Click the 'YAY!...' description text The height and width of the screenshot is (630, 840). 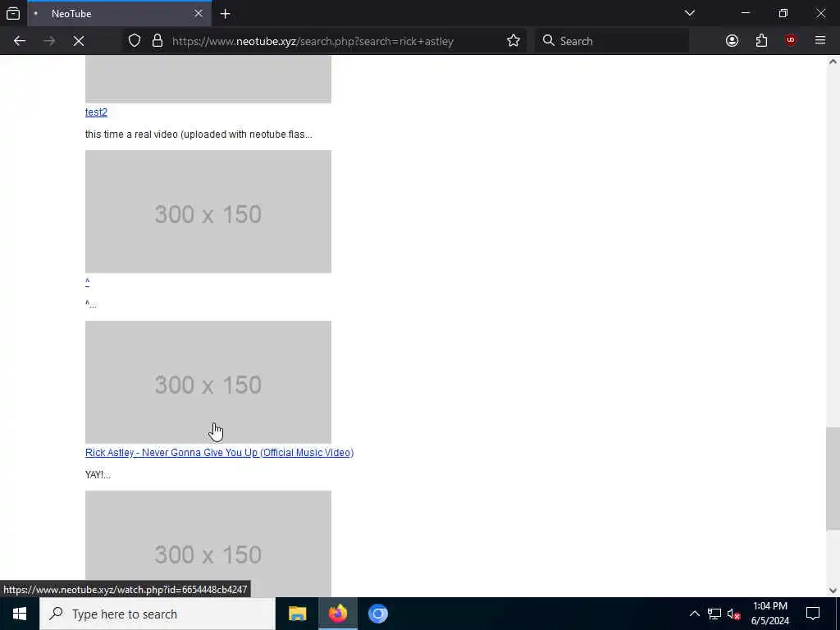click(98, 475)
